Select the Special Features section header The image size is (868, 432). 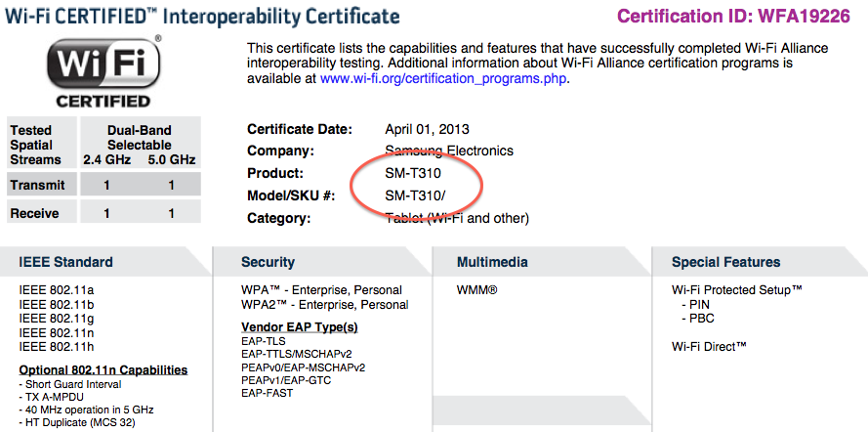725,262
